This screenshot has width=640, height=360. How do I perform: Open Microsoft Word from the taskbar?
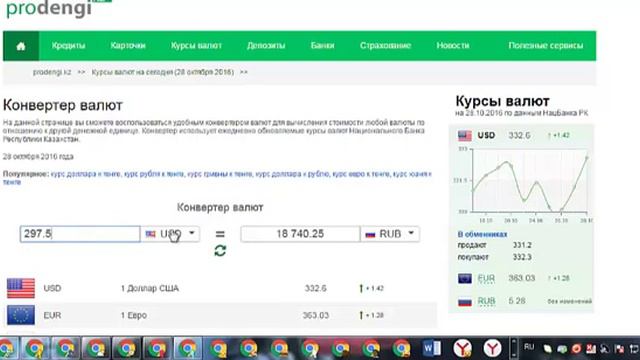[431, 348]
